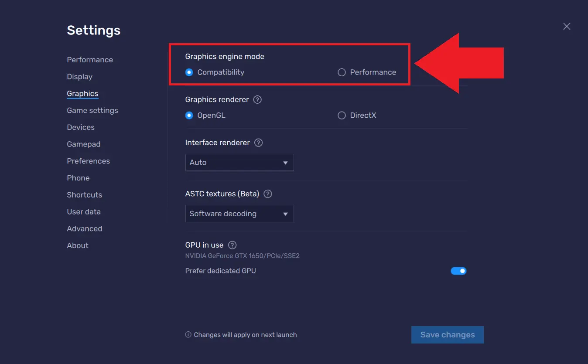Viewport: 588px width, 364px height.
Task: Open the Performance settings section
Action: tap(90, 60)
